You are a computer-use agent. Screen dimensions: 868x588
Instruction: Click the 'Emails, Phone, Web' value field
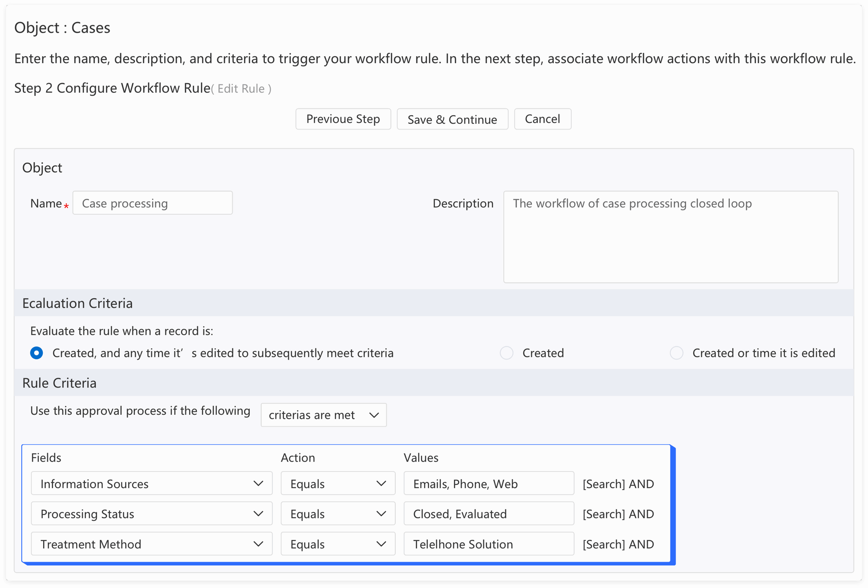[489, 484]
